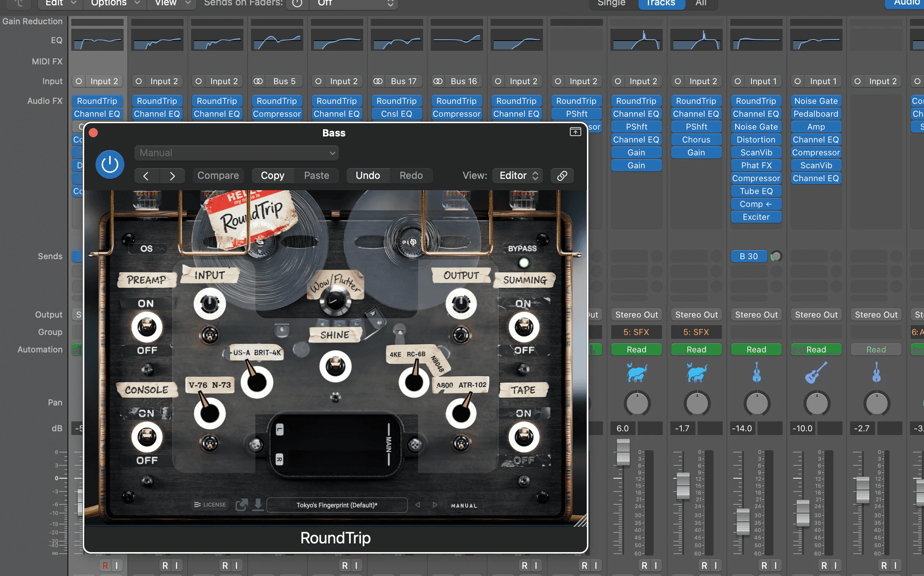Switch to the Single mixer tab
This screenshot has width=924, height=576.
pyautogui.click(x=612, y=3)
